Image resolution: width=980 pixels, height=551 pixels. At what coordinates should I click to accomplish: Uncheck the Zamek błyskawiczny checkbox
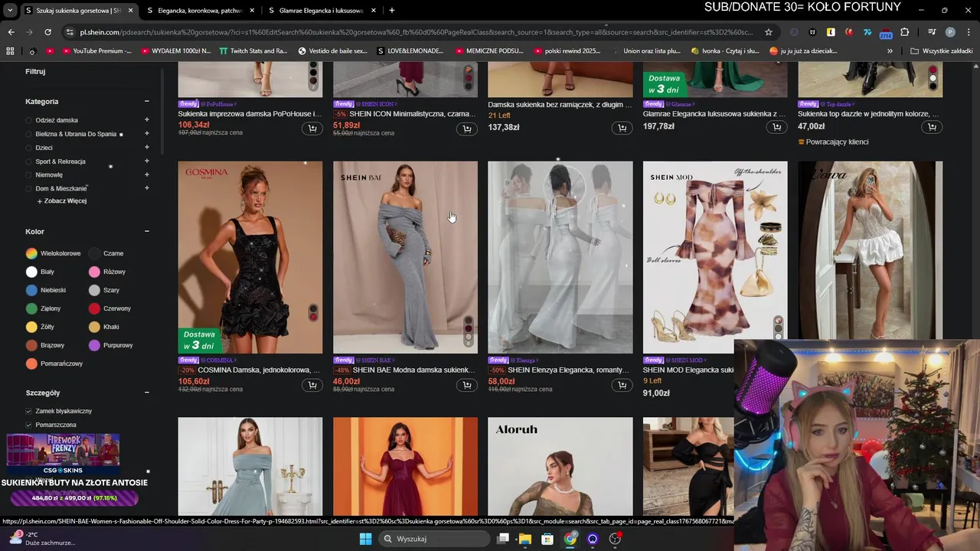(x=29, y=411)
